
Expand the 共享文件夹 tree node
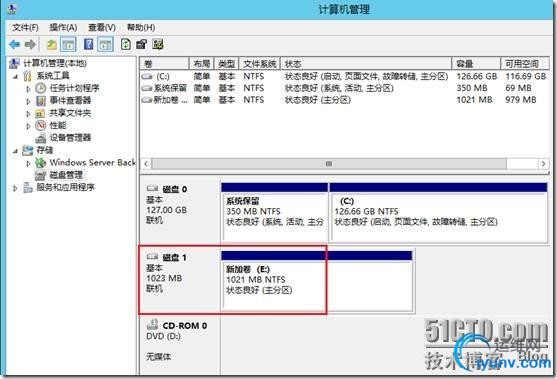click(x=28, y=113)
